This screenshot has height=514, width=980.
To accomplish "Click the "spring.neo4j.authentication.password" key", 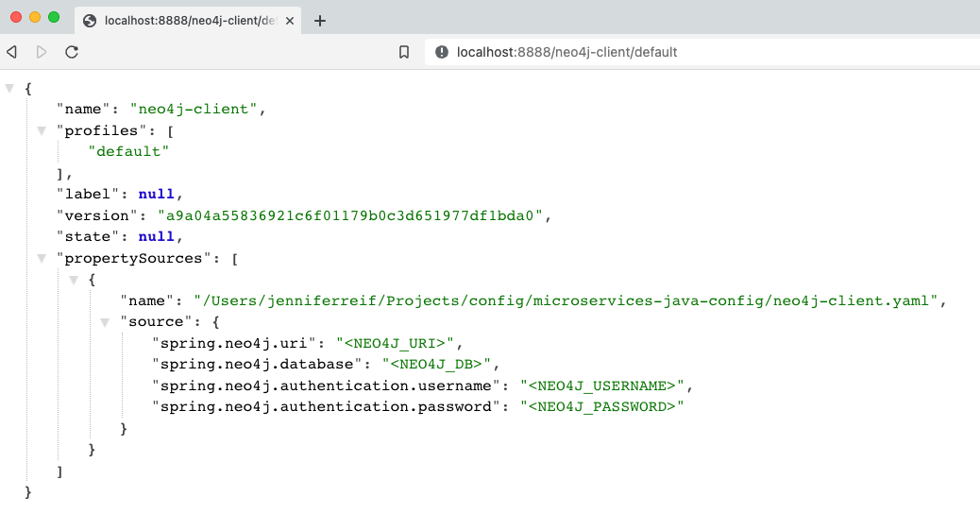I will [326, 406].
